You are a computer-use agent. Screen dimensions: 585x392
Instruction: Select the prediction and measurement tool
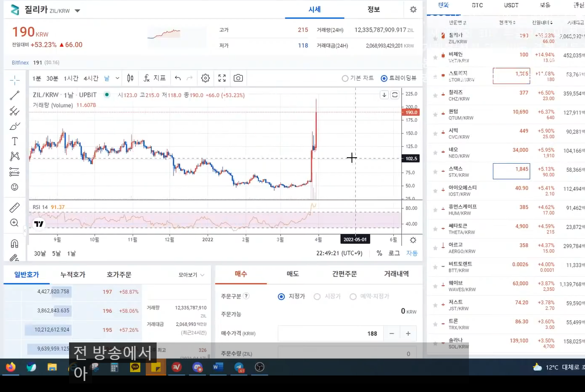tap(15, 172)
